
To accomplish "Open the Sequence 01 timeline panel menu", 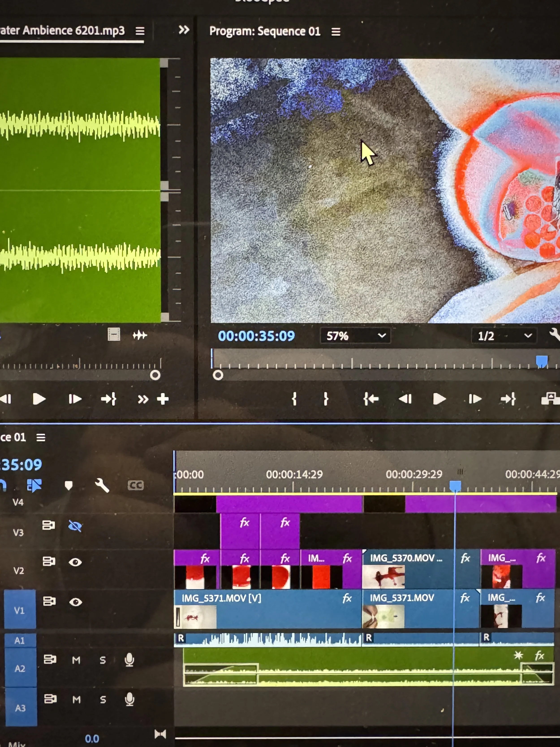I will 41,437.
